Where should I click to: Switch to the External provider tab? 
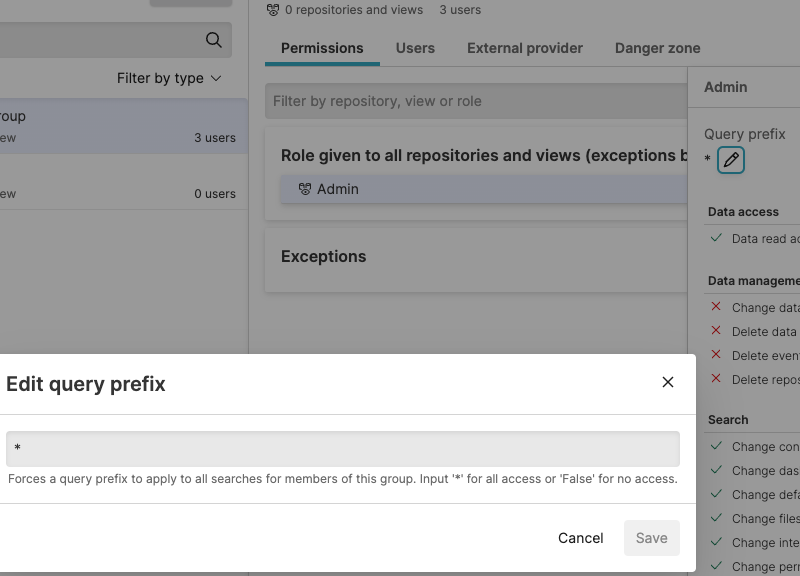pos(524,48)
